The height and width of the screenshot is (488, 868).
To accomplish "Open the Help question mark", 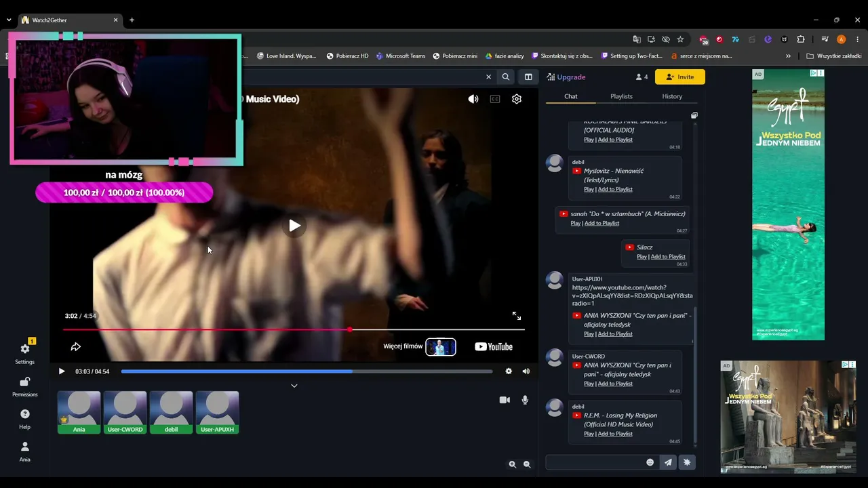I will 25,419.
